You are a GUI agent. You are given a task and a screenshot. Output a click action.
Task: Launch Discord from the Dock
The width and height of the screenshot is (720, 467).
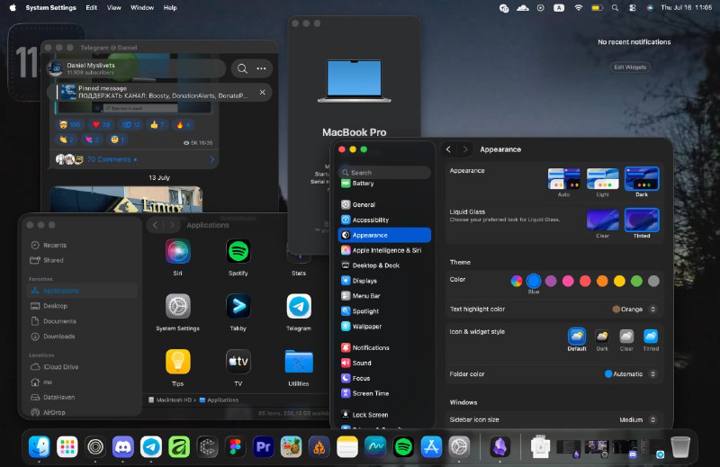123,446
